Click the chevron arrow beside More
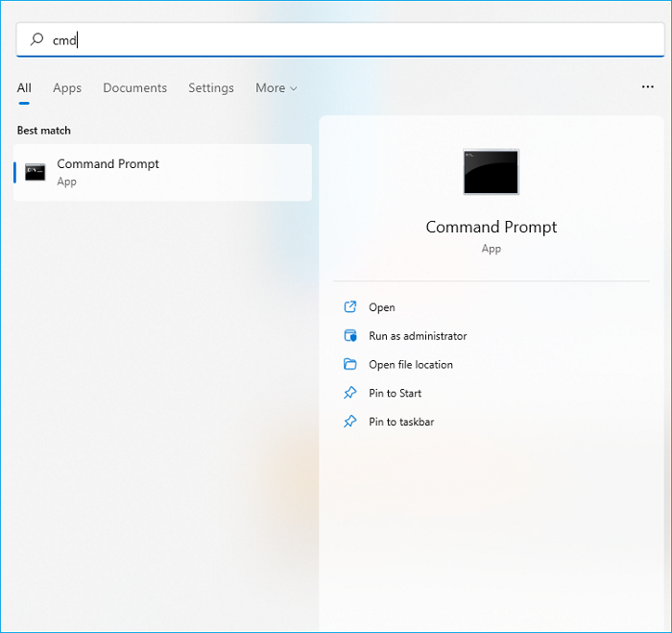 point(294,89)
